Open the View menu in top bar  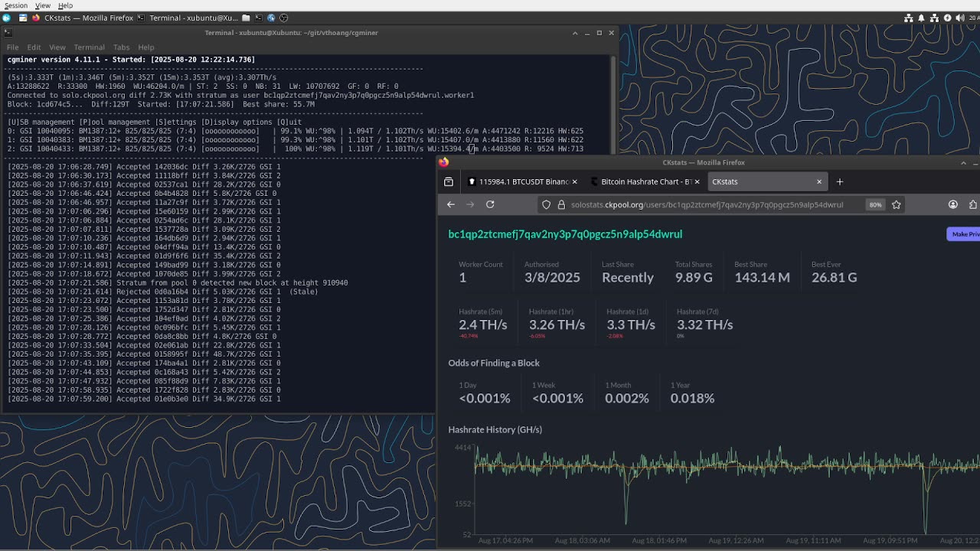tap(43, 5)
